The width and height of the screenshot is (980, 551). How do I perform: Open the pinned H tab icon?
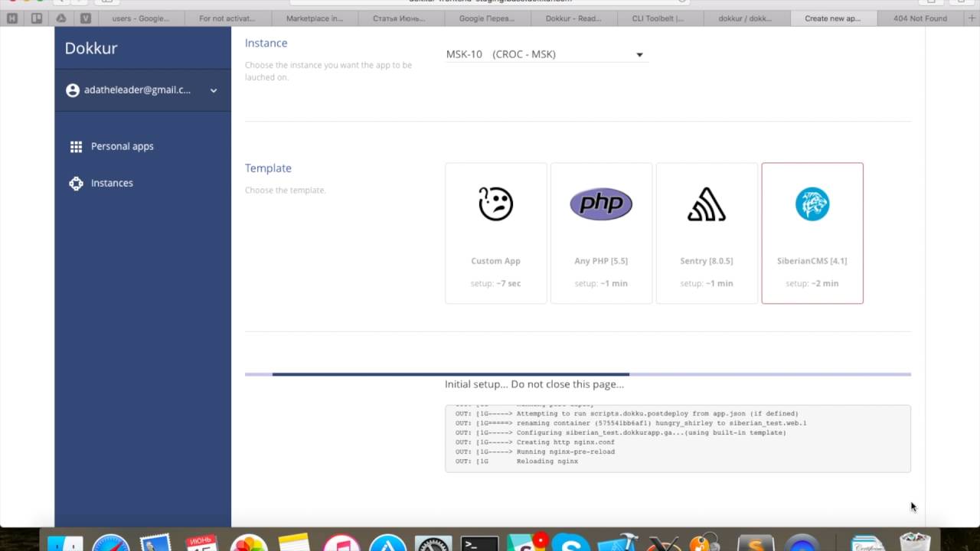11,18
